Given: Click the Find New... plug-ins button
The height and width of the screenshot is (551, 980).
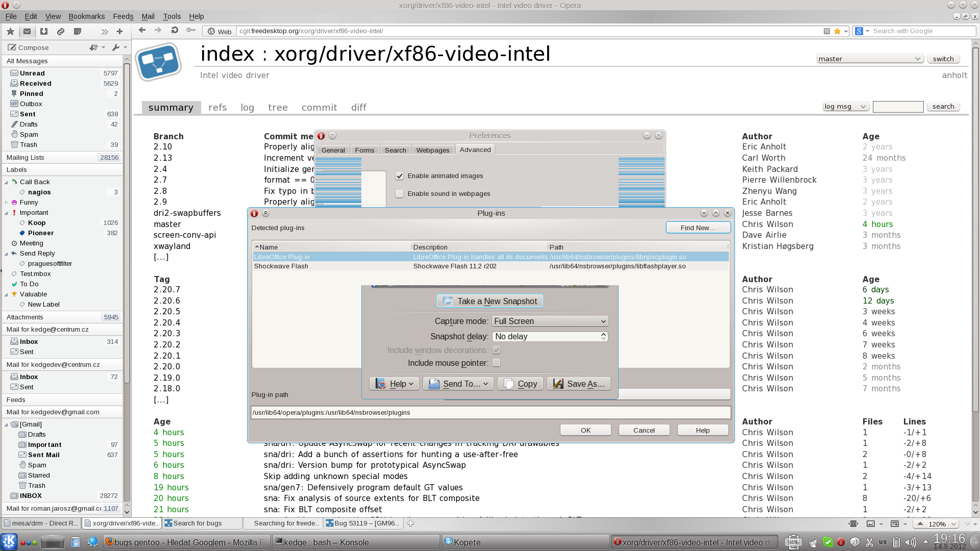Looking at the screenshot, I should 697,228.
